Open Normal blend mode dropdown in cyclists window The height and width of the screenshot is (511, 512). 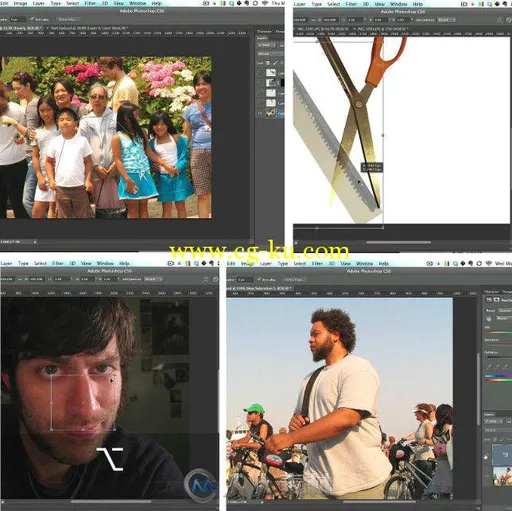tap(498, 430)
